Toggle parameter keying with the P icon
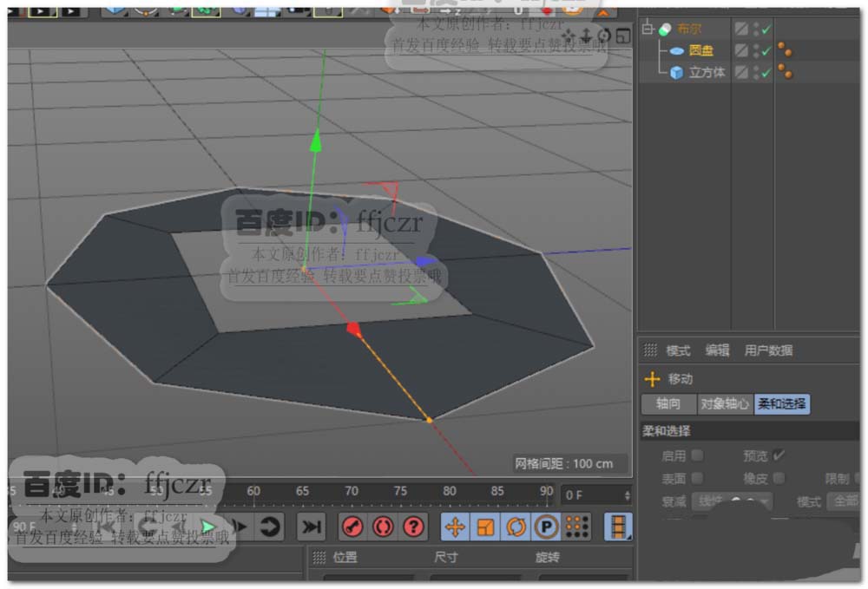868x589 pixels. tap(546, 527)
